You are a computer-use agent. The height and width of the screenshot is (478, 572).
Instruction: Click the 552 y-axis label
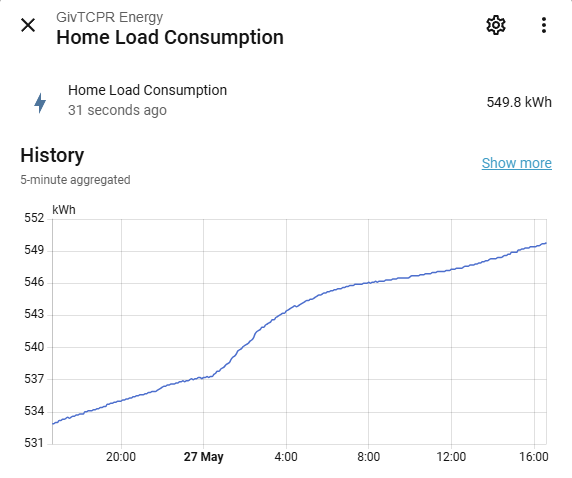click(x=34, y=218)
